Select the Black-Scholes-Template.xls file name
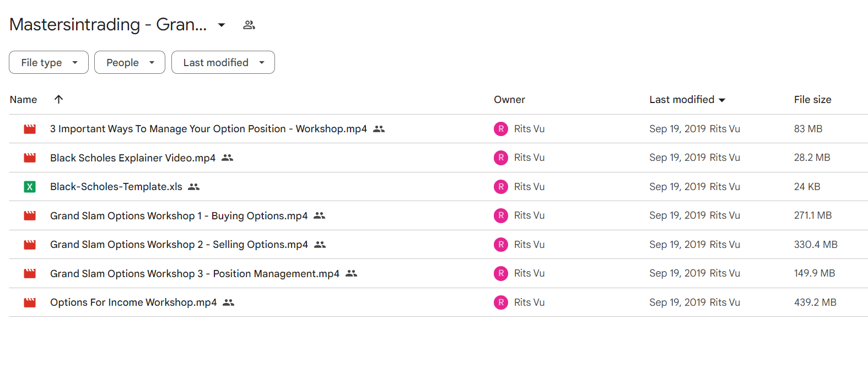 [116, 187]
